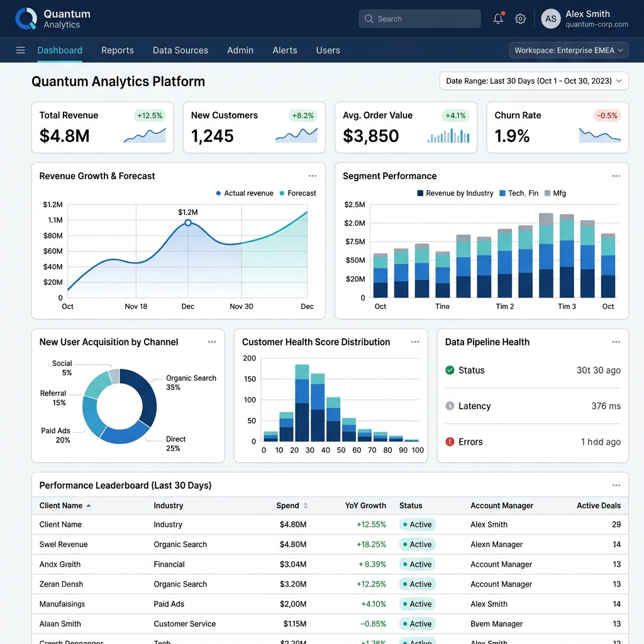Open the notifications bell

click(x=498, y=18)
